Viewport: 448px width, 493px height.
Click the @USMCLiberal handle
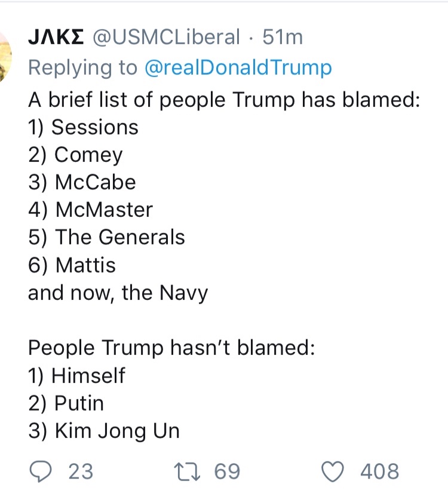tap(165, 38)
